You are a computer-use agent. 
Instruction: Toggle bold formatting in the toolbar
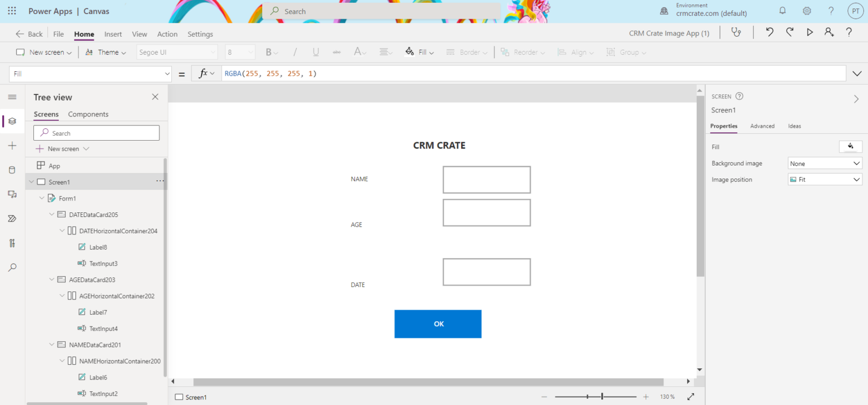(270, 51)
